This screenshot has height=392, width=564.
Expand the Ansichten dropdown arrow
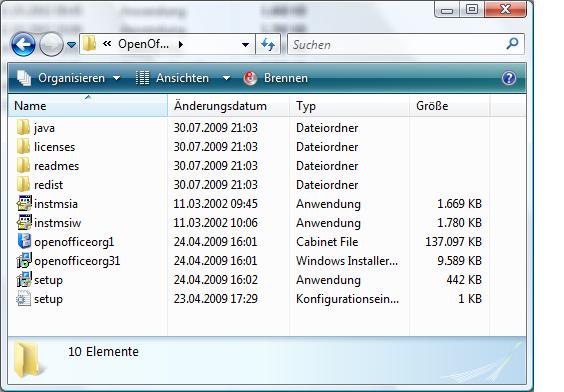coord(226,78)
